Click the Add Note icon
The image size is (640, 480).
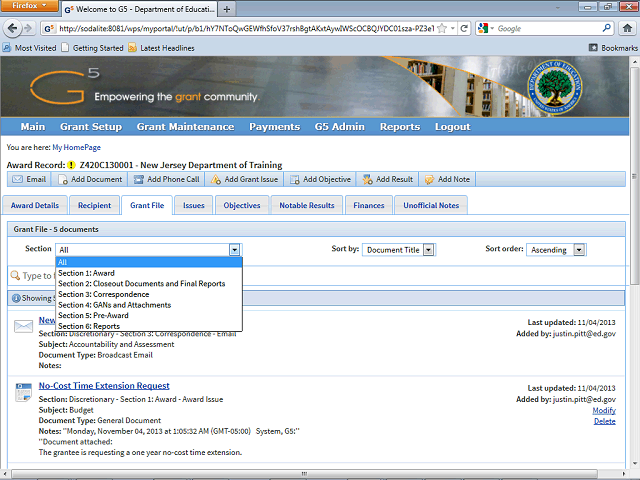pos(429,179)
